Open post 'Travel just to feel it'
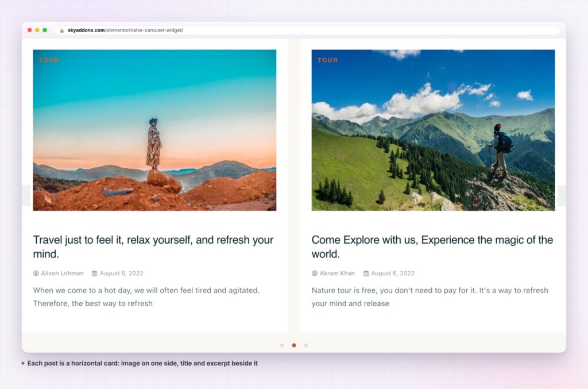Image resolution: width=588 pixels, height=389 pixels. [153, 247]
